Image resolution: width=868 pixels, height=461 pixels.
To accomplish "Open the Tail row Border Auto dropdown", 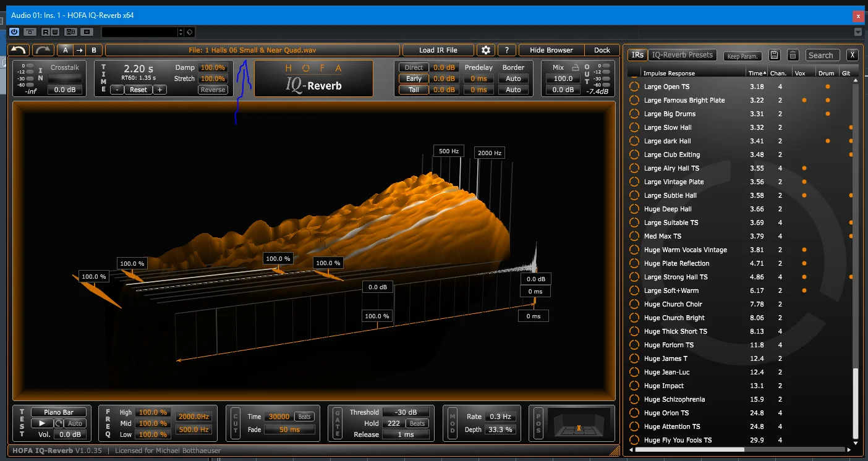I will [513, 90].
